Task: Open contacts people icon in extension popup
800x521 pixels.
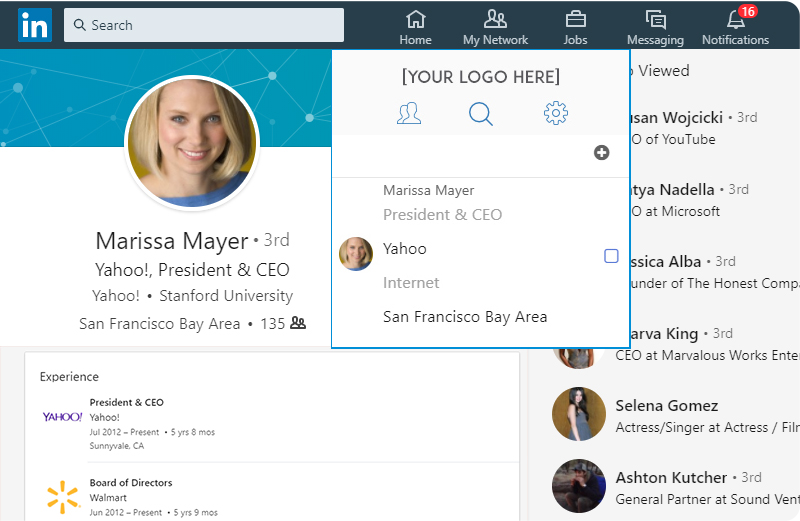Action: 409,113
